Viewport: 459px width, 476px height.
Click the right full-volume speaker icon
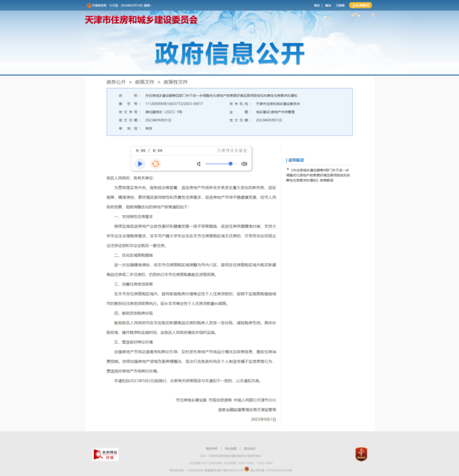point(244,164)
